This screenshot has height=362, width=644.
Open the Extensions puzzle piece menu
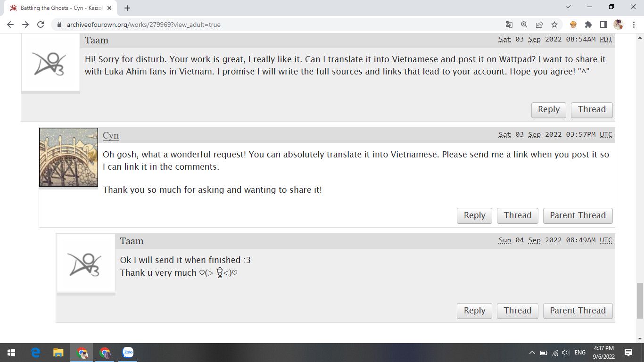(588, 25)
